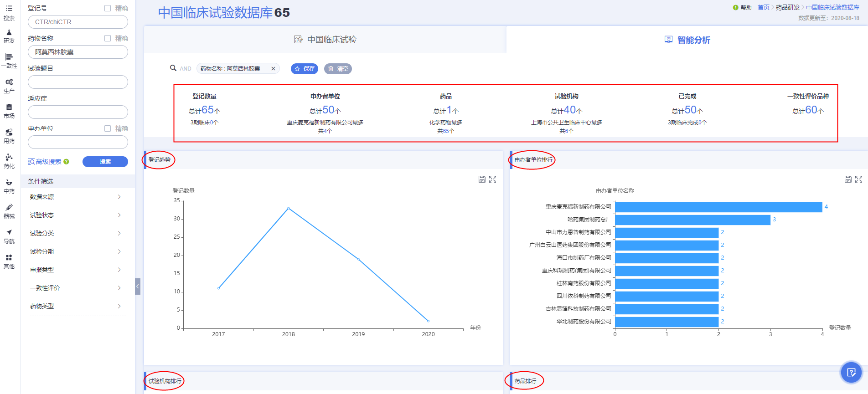The height and width of the screenshot is (394, 868).
Task: Open 药品研发 breadcrumb link
Action: tap(788, 7)
